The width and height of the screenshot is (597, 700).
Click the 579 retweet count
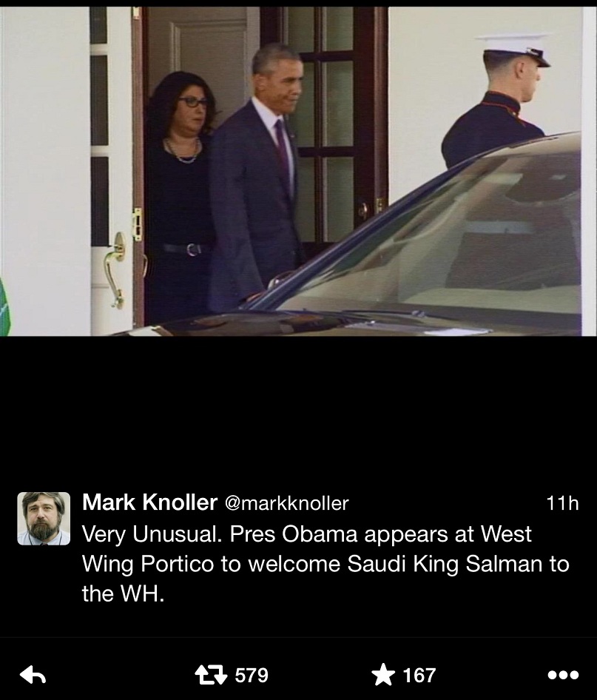coord(252,675)
